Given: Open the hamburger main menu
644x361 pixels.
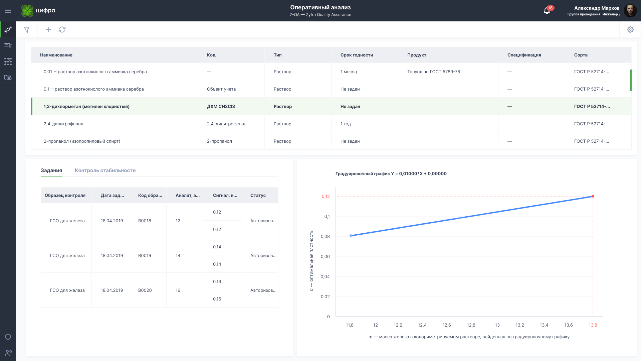Looking at the screenshot, I should tap(8, 11).
